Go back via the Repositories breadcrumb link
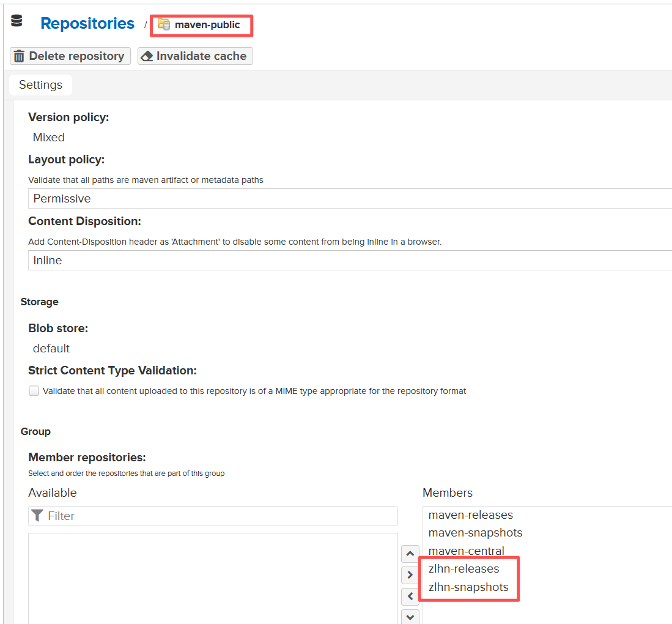This screenshot has width=672, height=624. click(x=87, y=23)
